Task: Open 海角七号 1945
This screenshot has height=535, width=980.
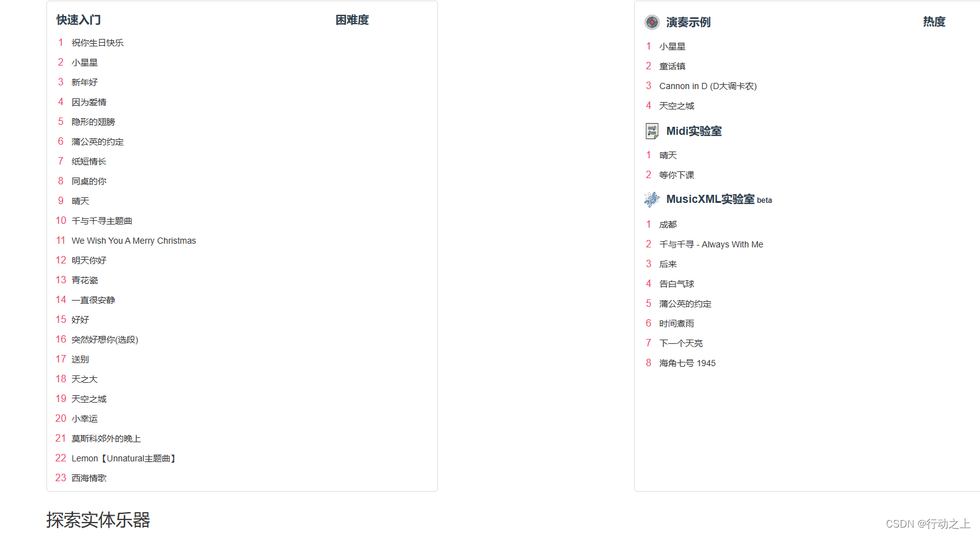Action: 687,363
